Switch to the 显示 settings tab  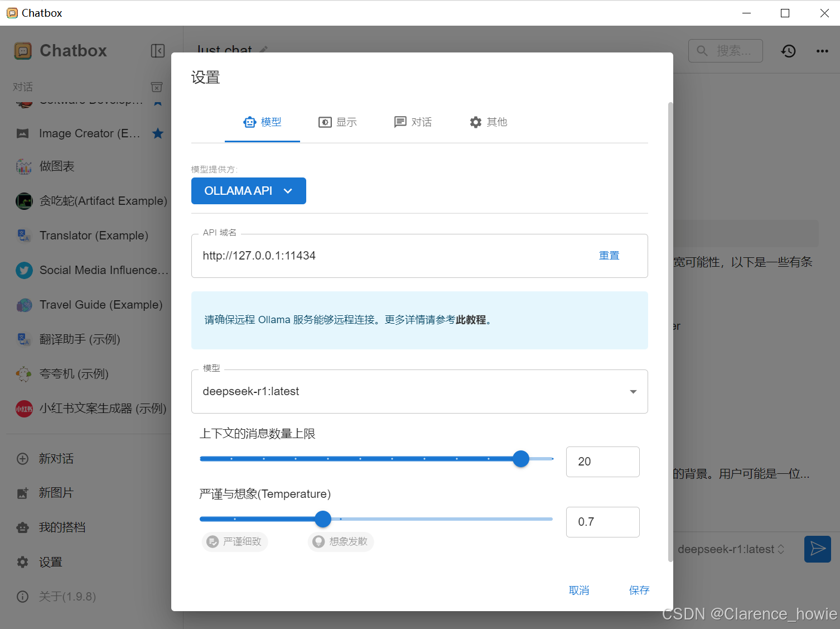tap(337, 122)
